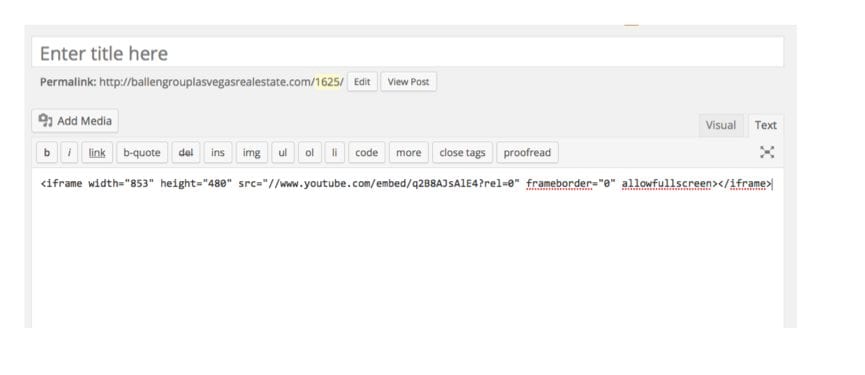
Task: Open the View Post button
Action: click(408, 82)
